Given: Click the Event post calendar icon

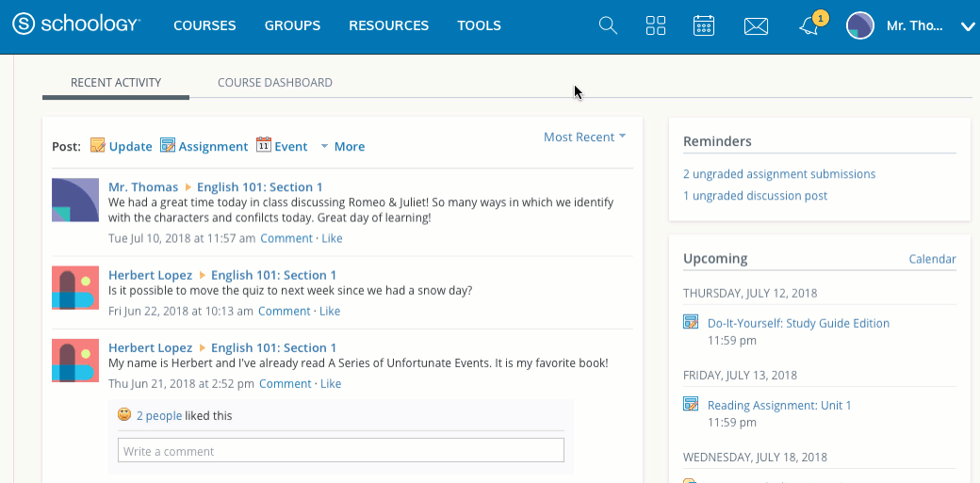Looking at the screenshot, I should (x=264, y=146).
